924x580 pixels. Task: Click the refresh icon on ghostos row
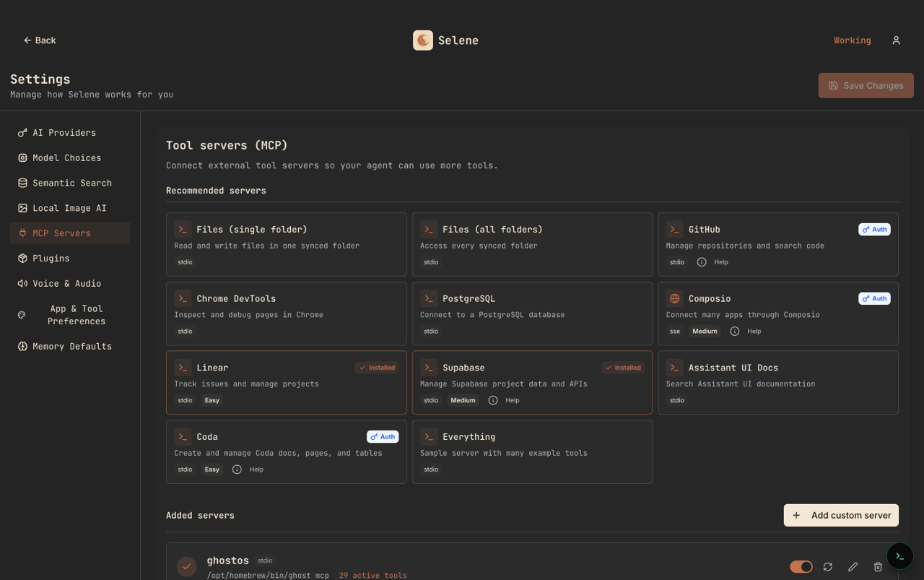[828, 567]
